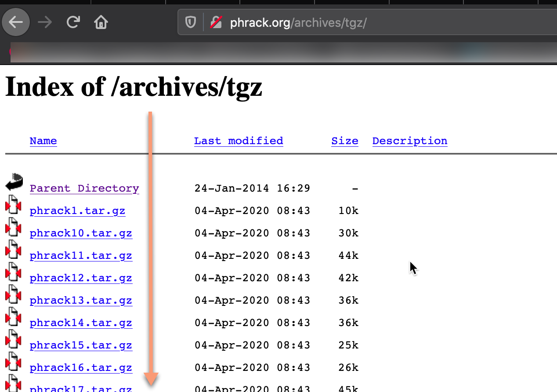This screenshot has height=392, width=557.
Task: Download phrack16.tar.gz file
Action: 81,368
